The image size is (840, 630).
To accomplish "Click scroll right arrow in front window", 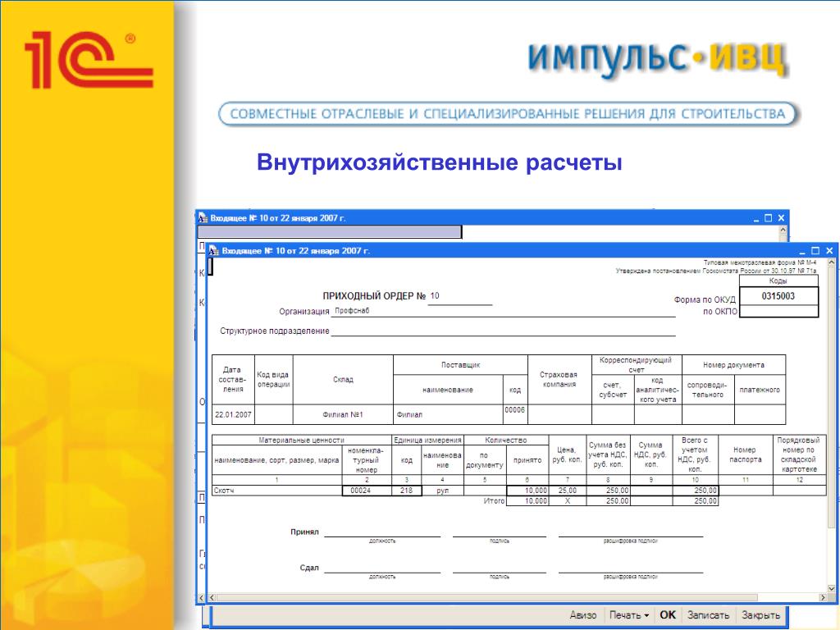I will pyautogui.click(x=823, y=597).
